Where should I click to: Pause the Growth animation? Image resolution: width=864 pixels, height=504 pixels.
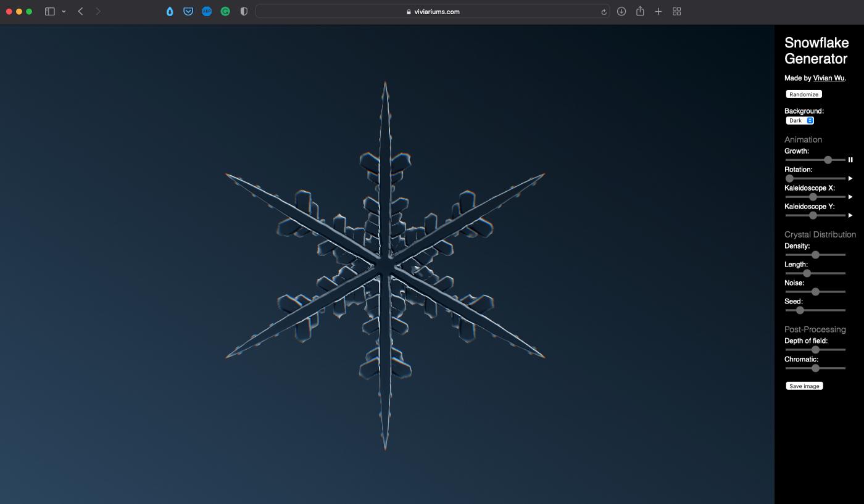[x=850, y=160]
